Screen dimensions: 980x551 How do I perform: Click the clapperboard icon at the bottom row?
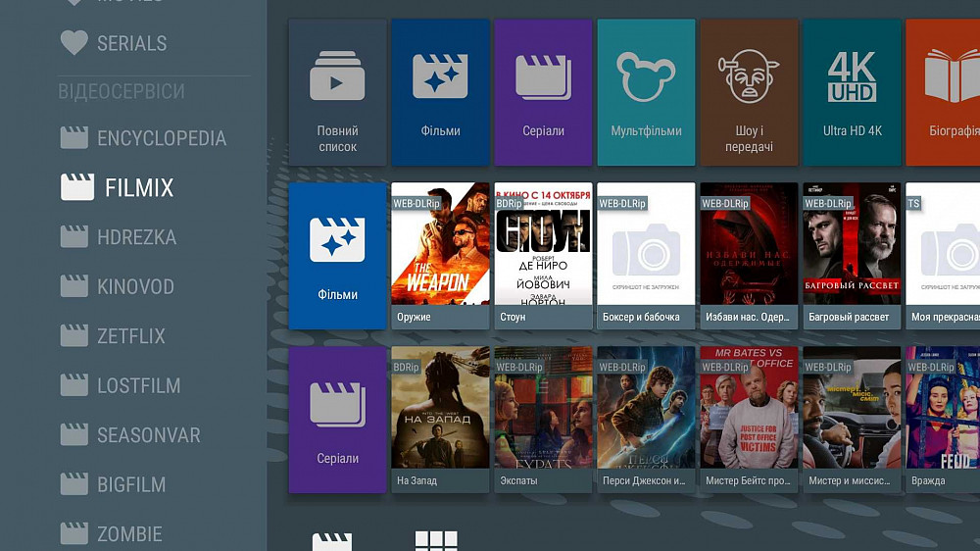[x=332, y=541]
